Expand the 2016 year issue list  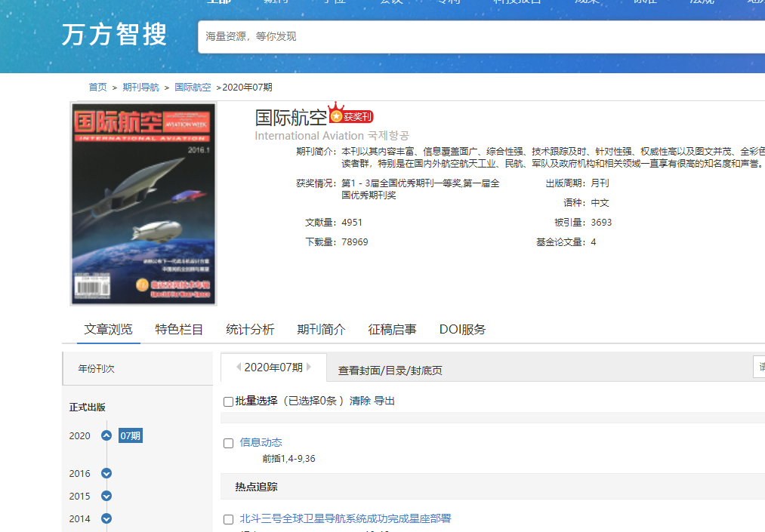(106, 474)
